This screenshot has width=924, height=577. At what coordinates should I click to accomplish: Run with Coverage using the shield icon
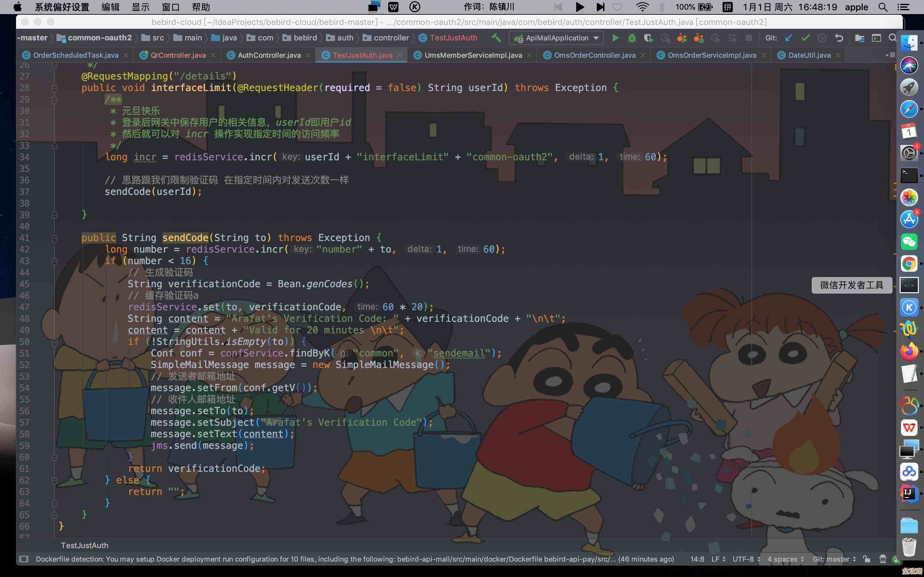coord(648,38)
